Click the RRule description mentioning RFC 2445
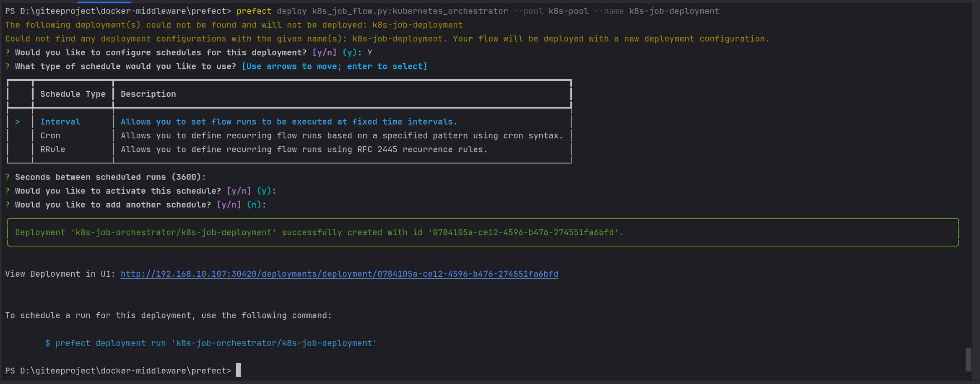Viewport: 980px width, 384px height. point(304,149)
